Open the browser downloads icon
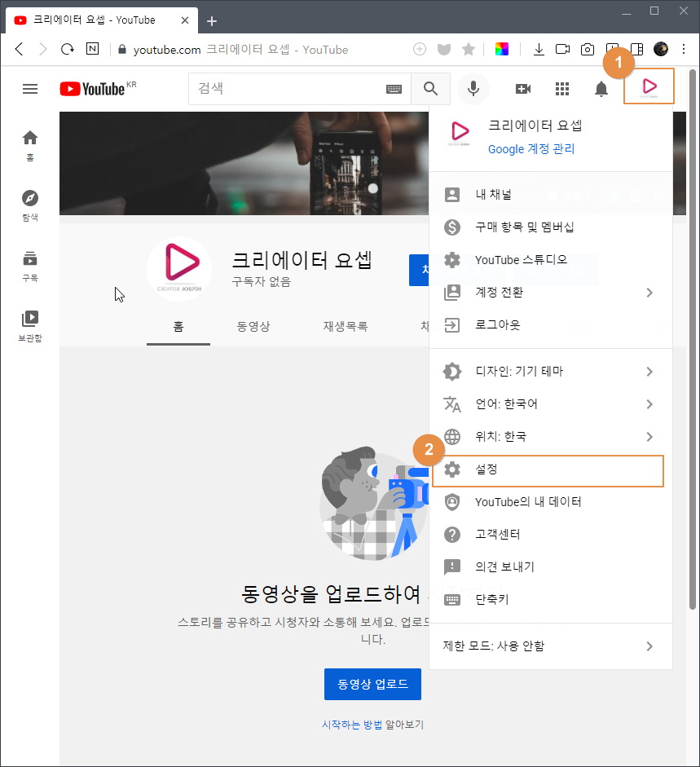This screenshot has height=767, width=700. tap(539, 49)
